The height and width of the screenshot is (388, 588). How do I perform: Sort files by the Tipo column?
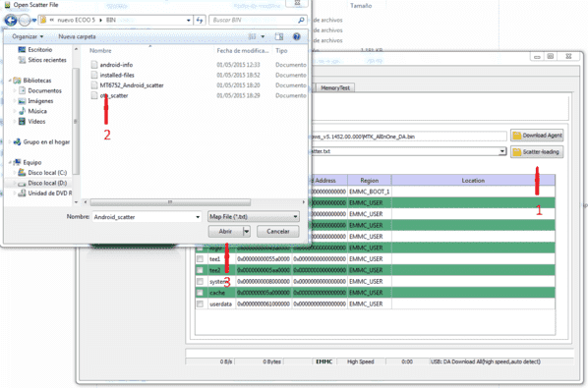click(x=281, y=50)
